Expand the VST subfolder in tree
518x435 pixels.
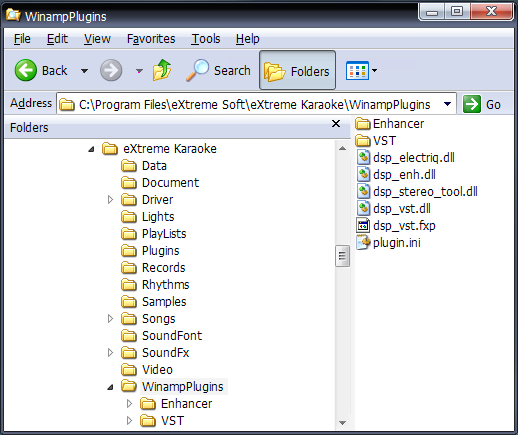129,421
